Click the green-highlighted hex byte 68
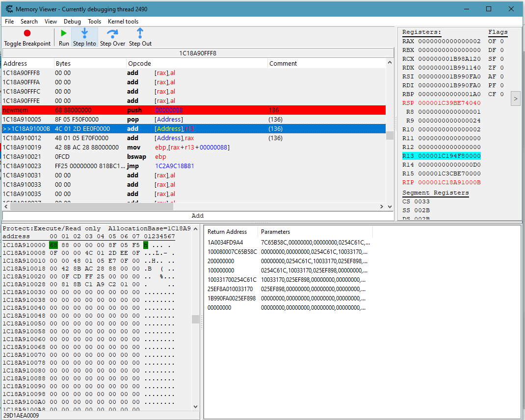525x420 pixels. tap(53, 245)
